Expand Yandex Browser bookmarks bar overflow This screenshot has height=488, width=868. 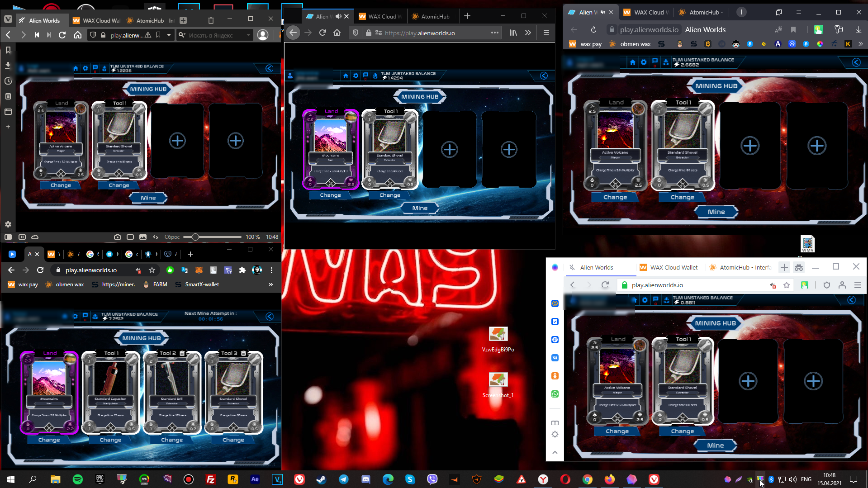(860, 44)
